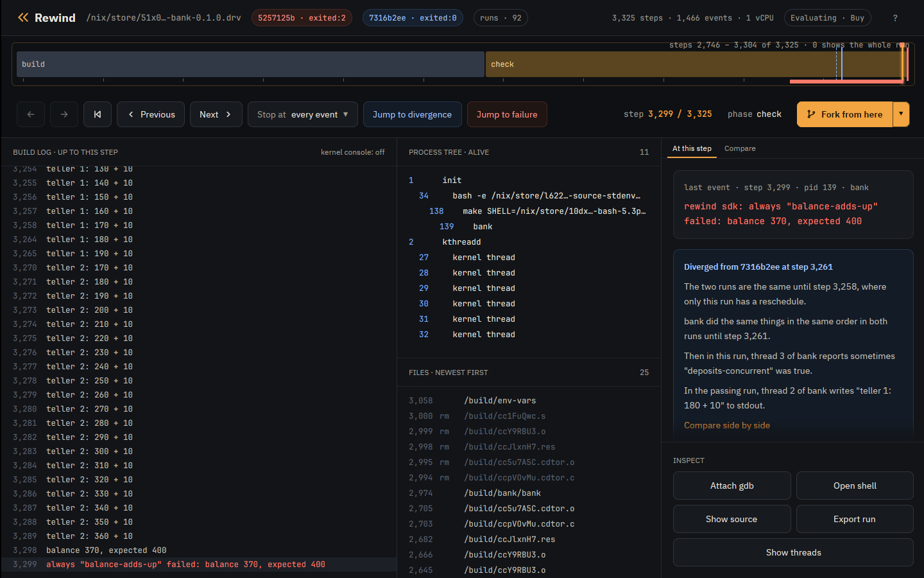The width and height of the screenshot is (924, 578).
Task: Select the passing run 7316b2ee pill
Action: pos(413,18)
